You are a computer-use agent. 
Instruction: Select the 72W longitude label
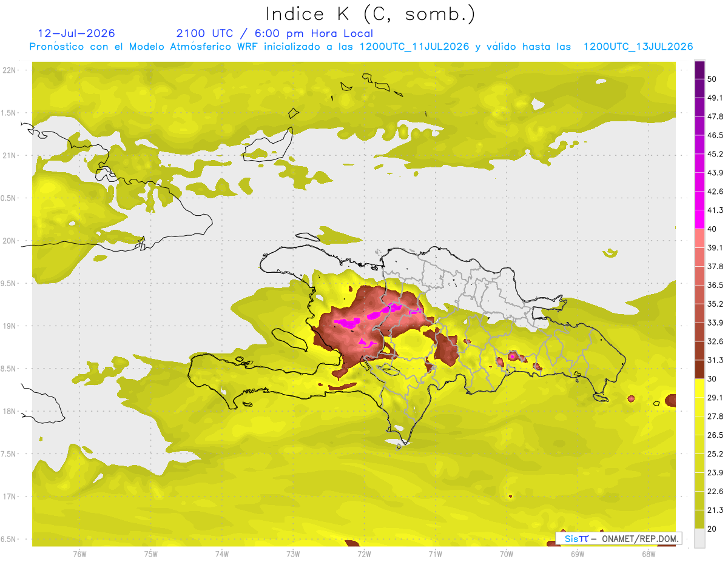[x=364, y=554]
